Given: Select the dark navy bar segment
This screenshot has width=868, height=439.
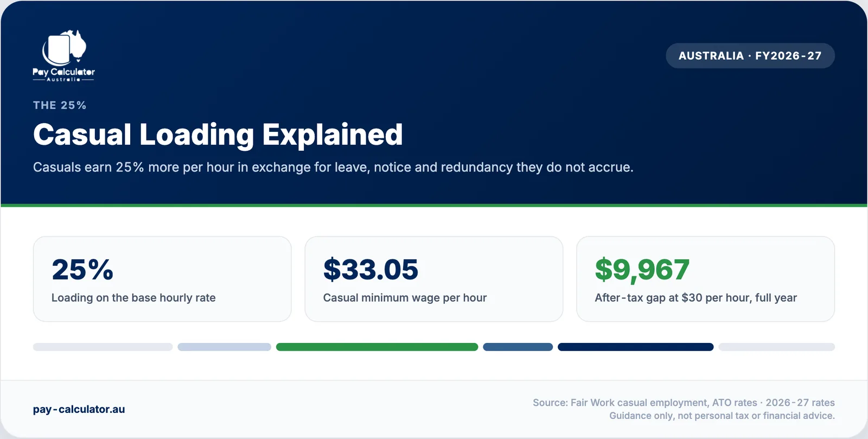Looking at the screenshot, I should point(636,347).
